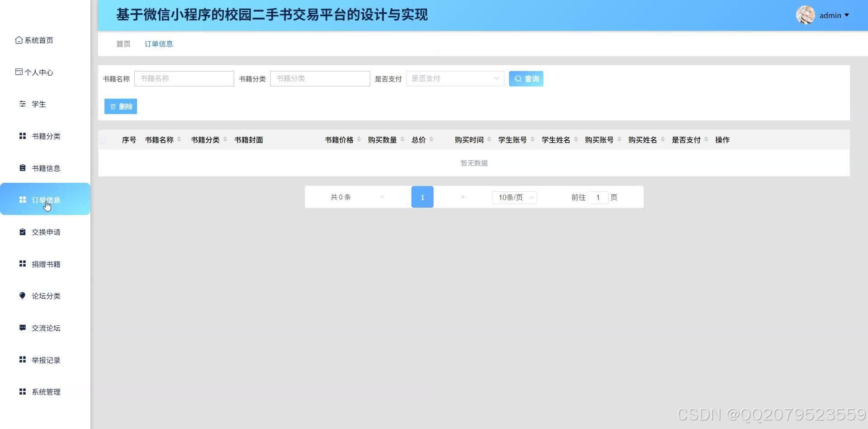This screenshot has width=868, height=429.
Task: Go to previous page arrow
Action: click(382, 197)
